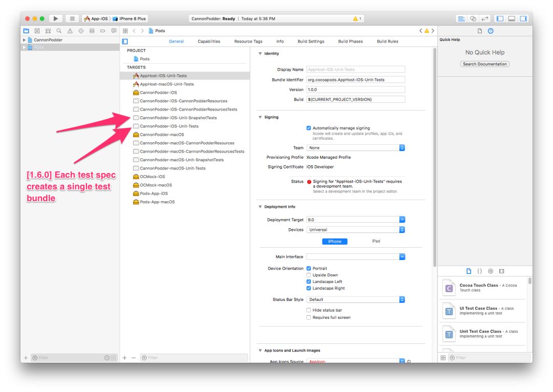Select the iPhone segment
This screenshot has width=553, height=392.
pos(335,242)
